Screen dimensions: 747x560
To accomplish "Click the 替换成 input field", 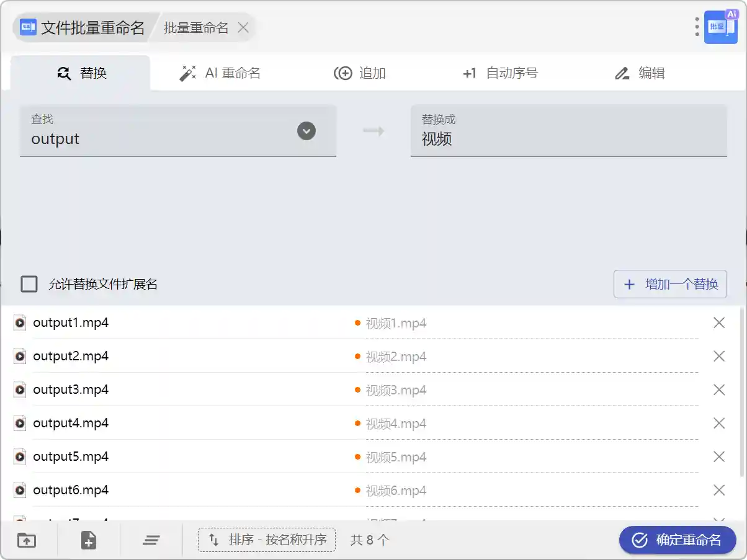I will pyautogui.click(x=568, y=138).
